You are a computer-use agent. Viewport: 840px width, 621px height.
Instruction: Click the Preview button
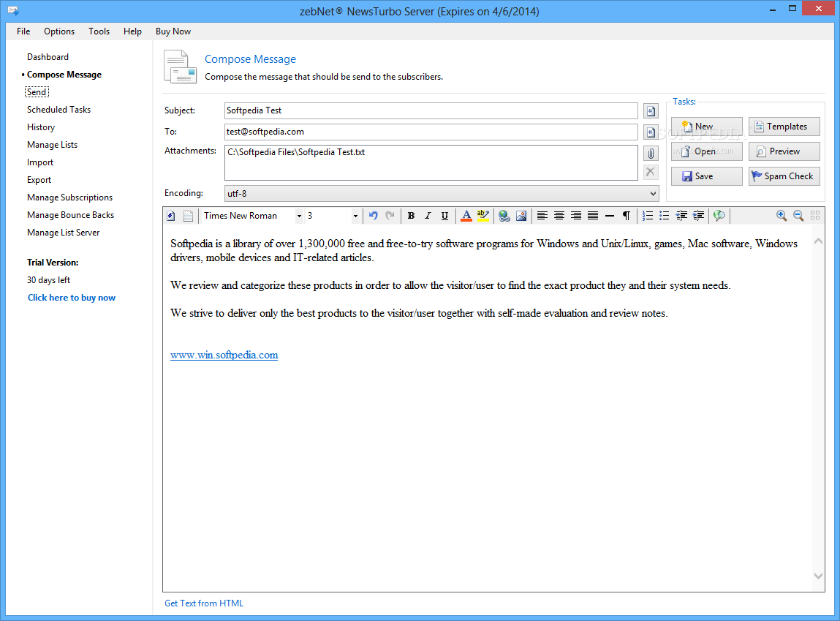point(784,151)
